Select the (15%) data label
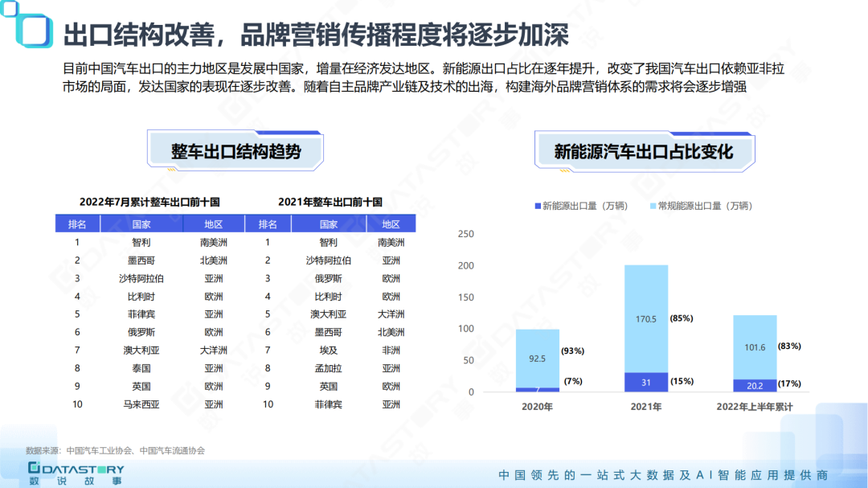868x488 pixels. click(x=682, y=381)
